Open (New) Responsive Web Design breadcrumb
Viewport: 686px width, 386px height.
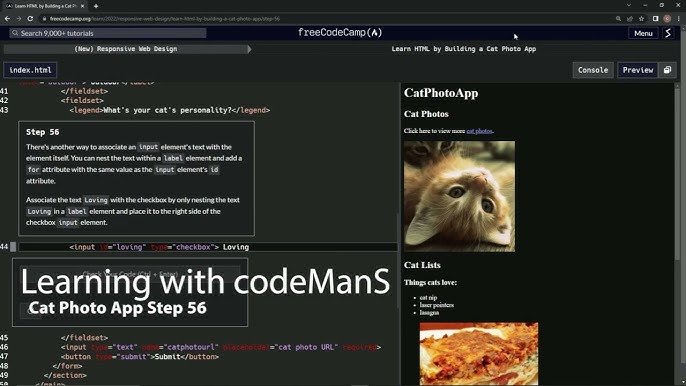126,49
